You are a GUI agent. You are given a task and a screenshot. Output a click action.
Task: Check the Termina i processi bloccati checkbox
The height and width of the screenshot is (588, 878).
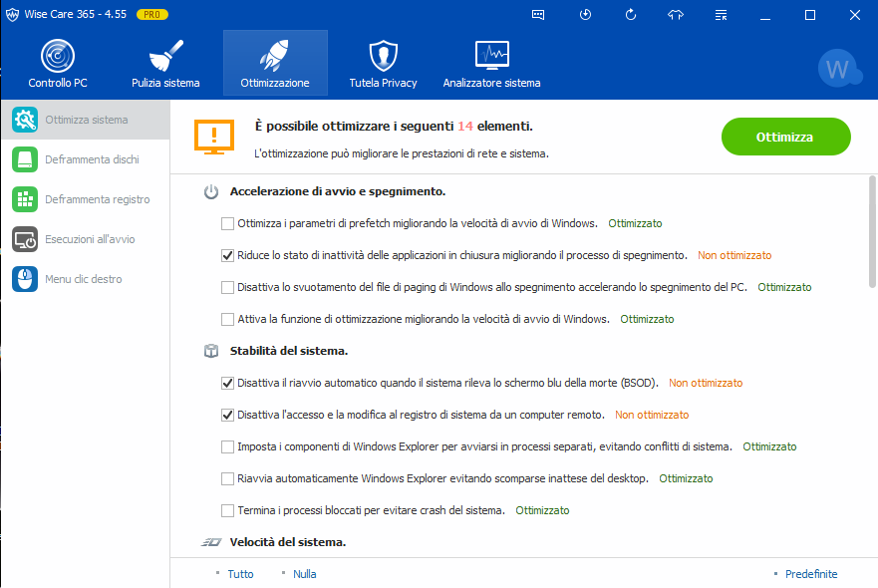[227, 511]
